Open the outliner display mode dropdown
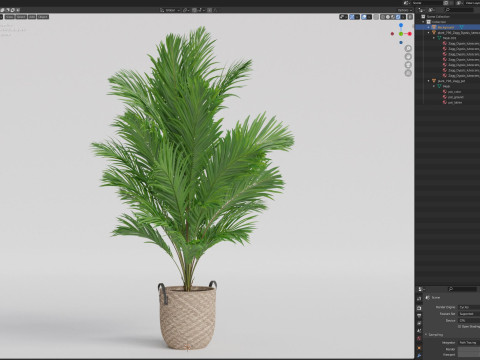The height and width of the screenshot is (360, 480). (x=431, y=10)
